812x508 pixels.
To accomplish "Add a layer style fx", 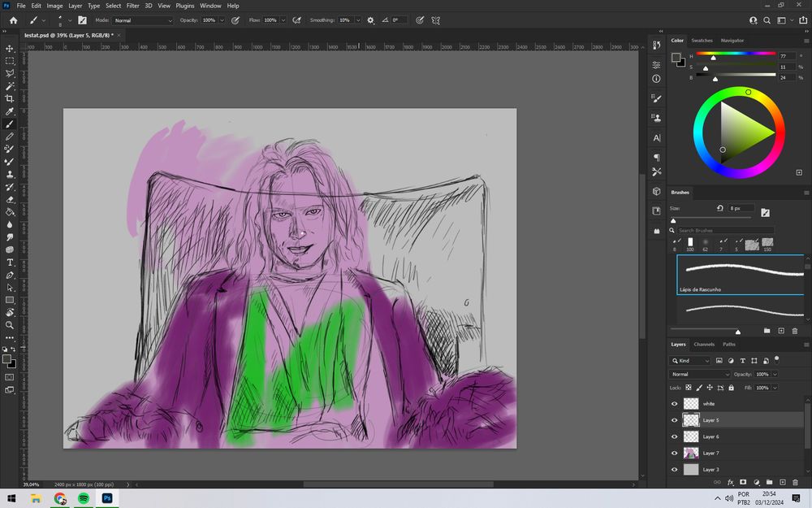I will point(730,482).
